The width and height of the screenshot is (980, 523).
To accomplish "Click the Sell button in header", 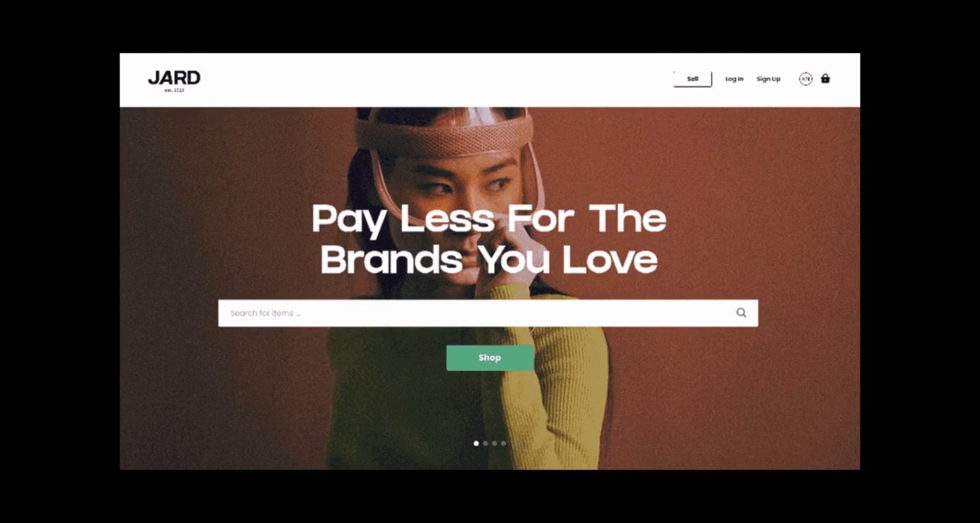I will [x=693, y=79].
